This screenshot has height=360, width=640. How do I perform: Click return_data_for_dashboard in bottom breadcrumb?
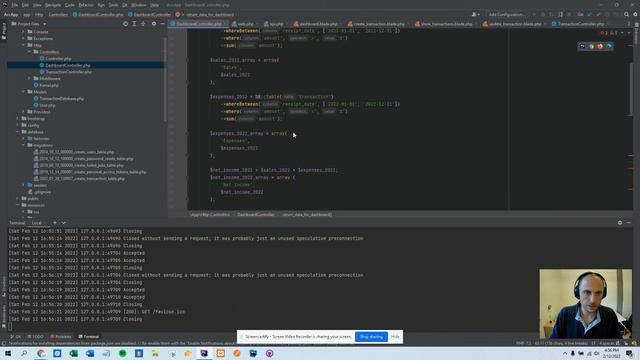click(x=307, y=214)
